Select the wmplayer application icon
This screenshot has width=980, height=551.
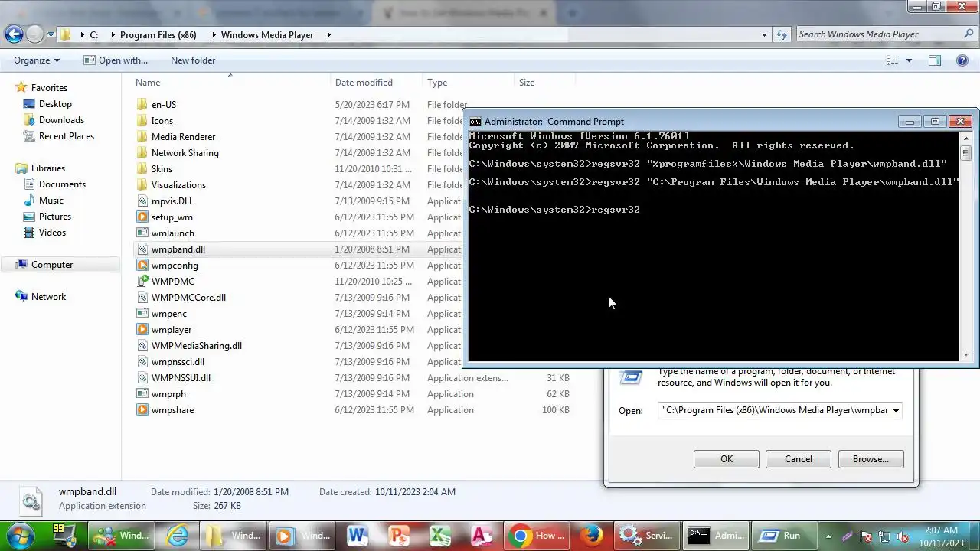click(142, 330)
